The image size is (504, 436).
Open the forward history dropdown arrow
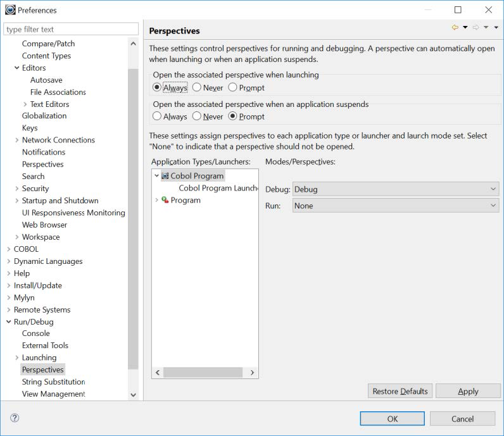tap(486, 28)
